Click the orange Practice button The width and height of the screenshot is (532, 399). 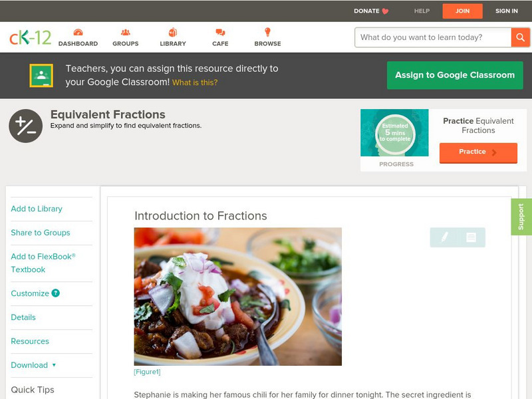pyautogui.click(x=478, y=153)
